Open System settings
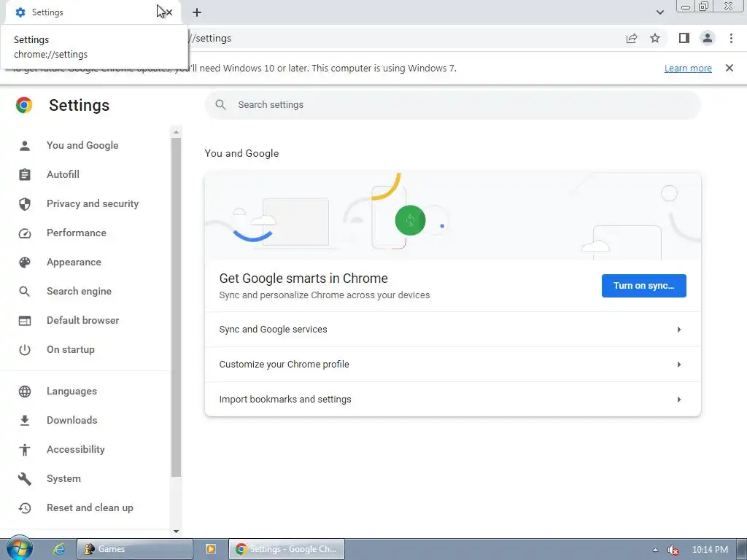This screenshot has width=747, height=560. click(63, 479)
